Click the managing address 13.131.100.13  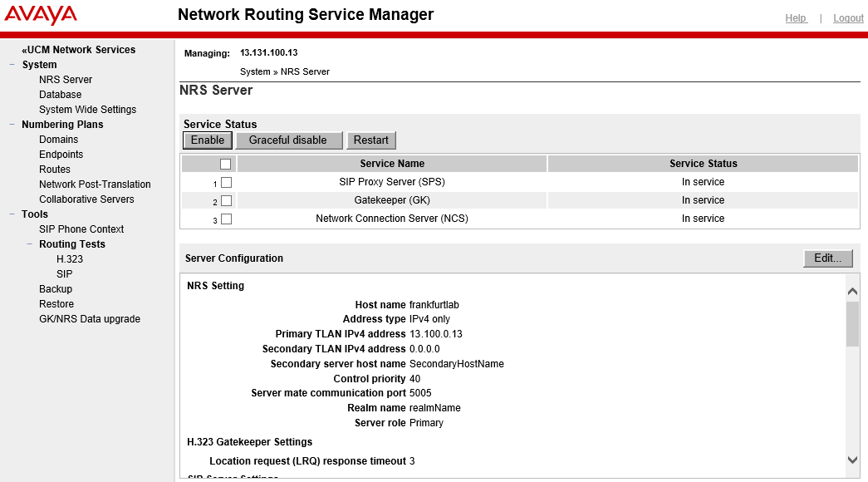(x=268, y=52)
